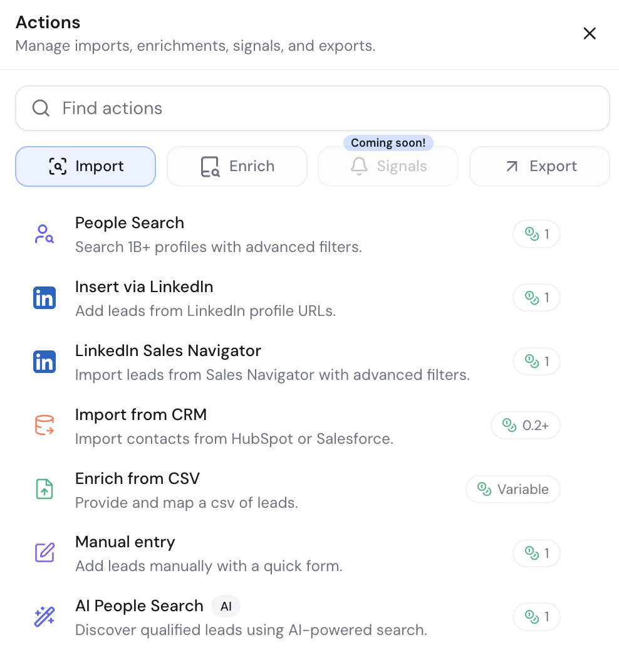Click the AI People Search wand icon
Screen dimensions: 619x672
(x=44, y=617)
